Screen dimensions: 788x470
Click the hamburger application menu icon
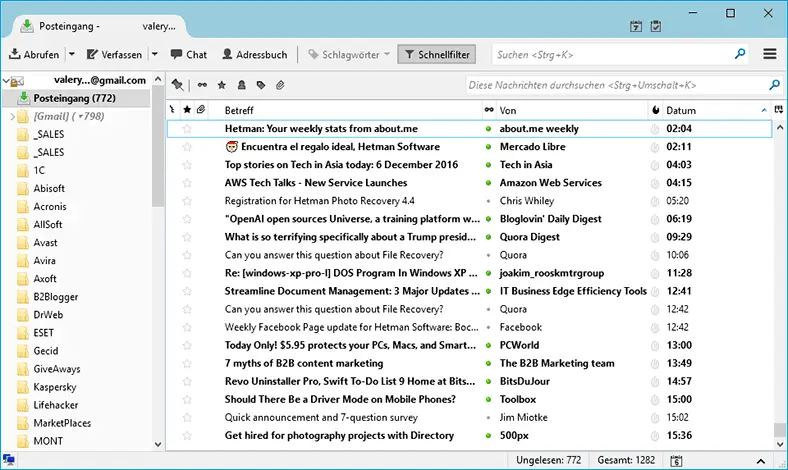(770, 54)
